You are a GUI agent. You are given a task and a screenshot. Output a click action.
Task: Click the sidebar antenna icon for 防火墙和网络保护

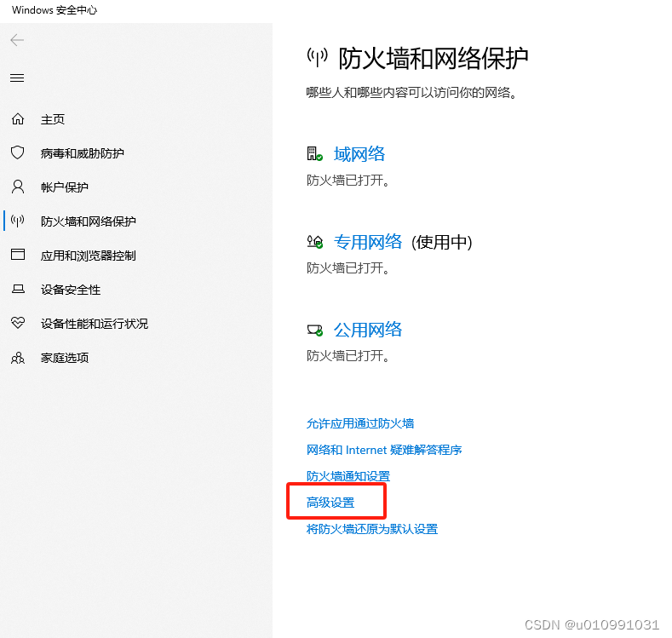pos(18,221)
